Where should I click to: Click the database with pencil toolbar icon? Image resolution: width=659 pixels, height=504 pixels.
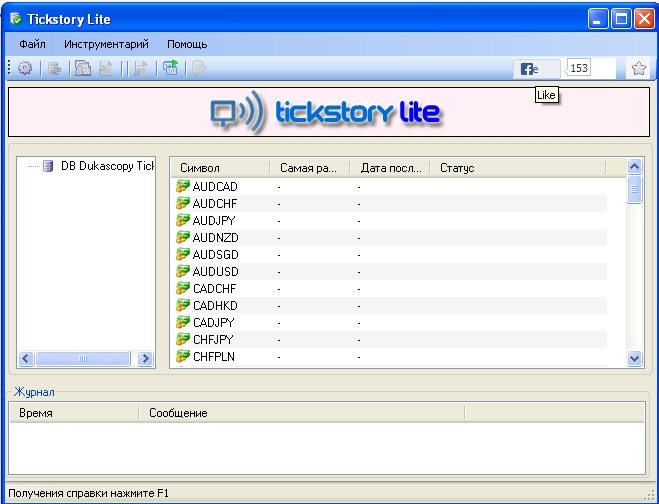[199, 68]
